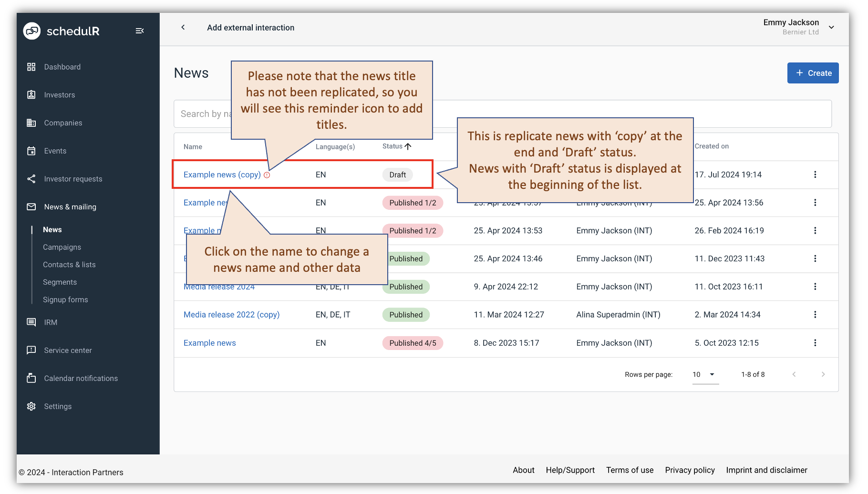Click the reminder icon beside Example news (copy)
Viewport: 868px width, 494px height.
point(267,175)
